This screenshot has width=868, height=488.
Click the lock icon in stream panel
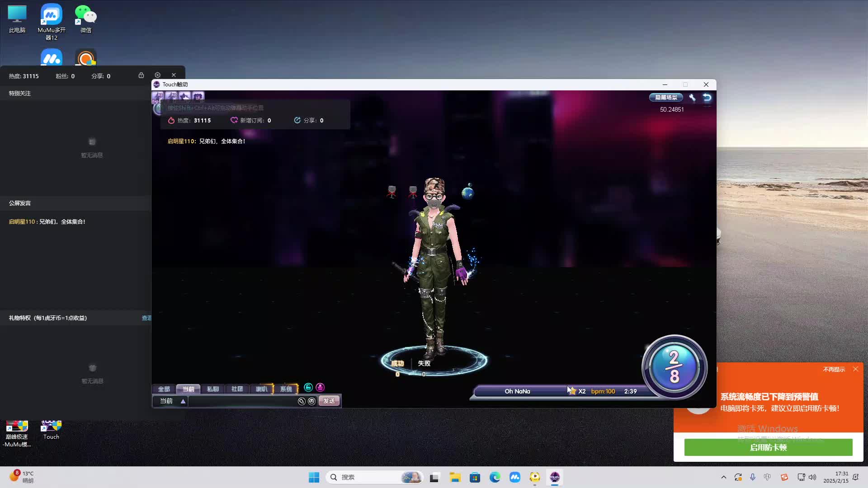coord(141,75)
